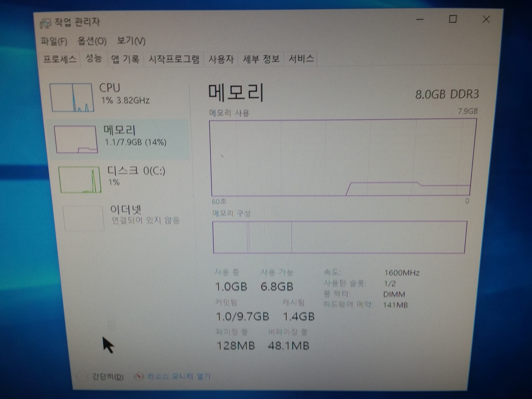The image size is (532, 399).
Task: Click the DIMM form factor value
Action: click(x=394, y=294)
